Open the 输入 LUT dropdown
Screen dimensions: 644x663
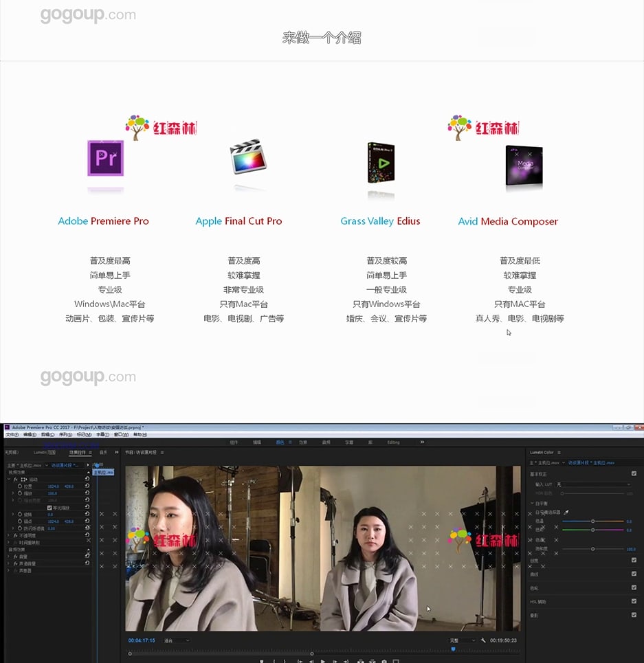594,484
